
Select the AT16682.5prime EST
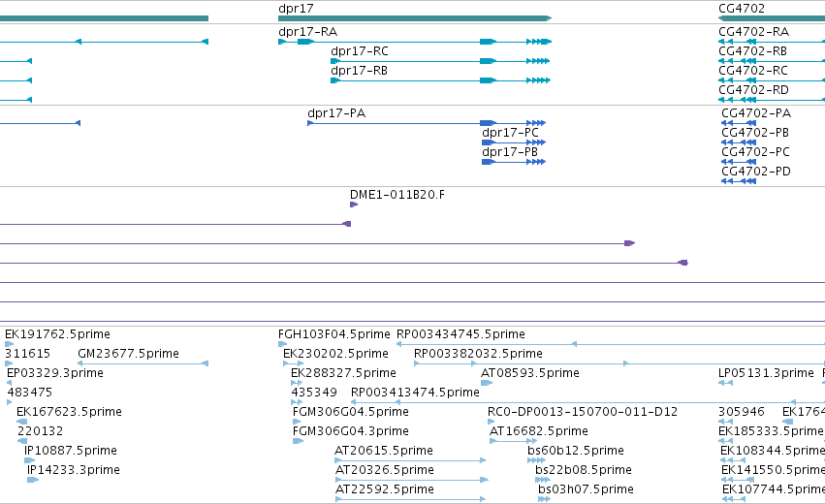539,431
